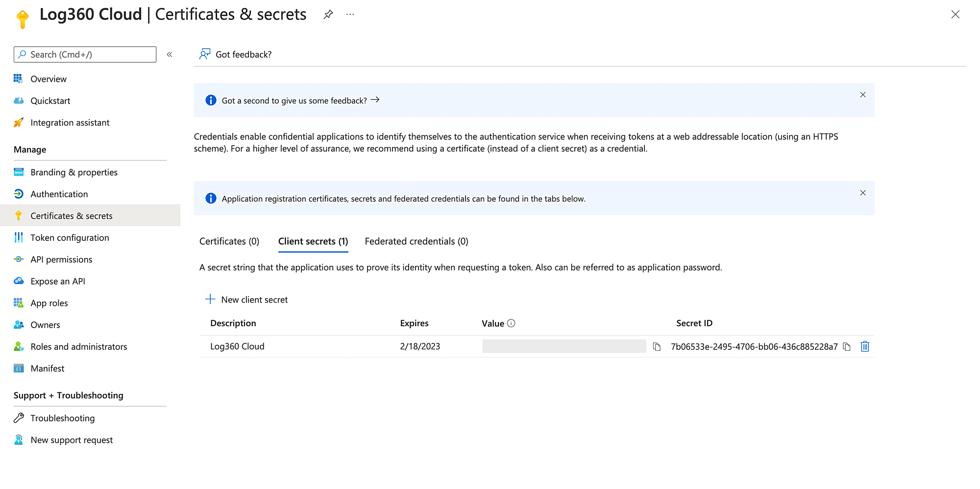Open the Token configuration page
Image resolution: width=980 pixels, height=489 pixels.
(70, 238)
